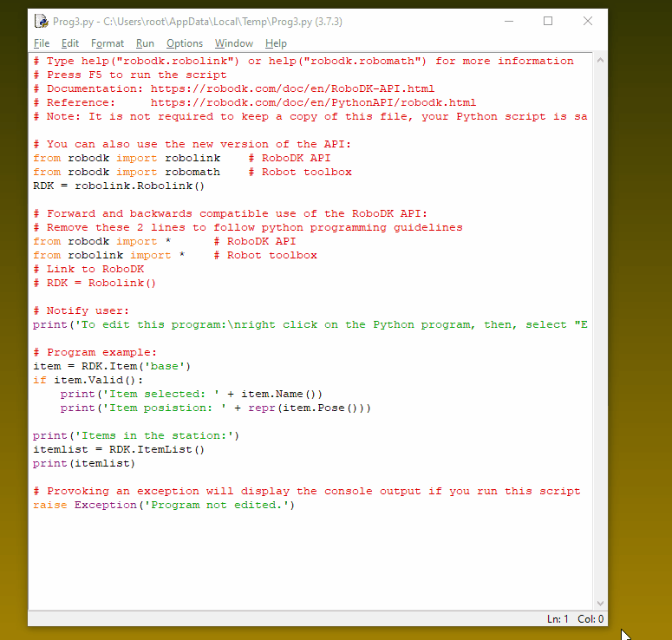
Task: Click '# Link to RoboDK' comment
Action: pyautogui.click(x=88, y=269)
